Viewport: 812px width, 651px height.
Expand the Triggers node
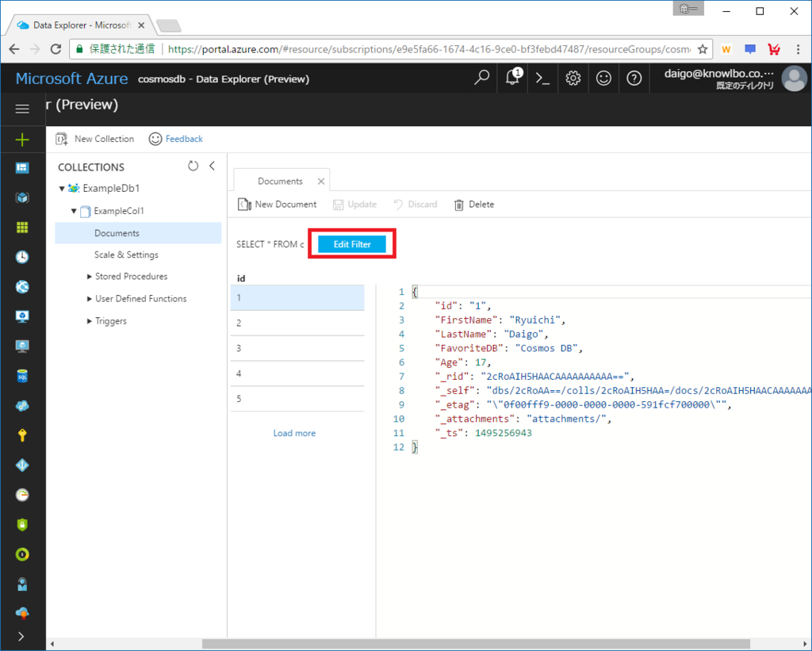pyautogui.click(x=89, y=321)
